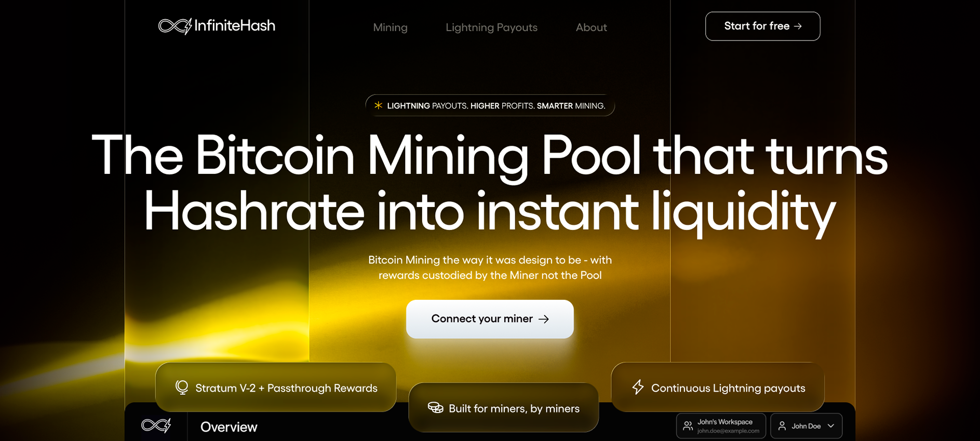The height and width of the screenshot is (441, 980).
Task: Click the workspace people icon
Action: tap(688, 426)
